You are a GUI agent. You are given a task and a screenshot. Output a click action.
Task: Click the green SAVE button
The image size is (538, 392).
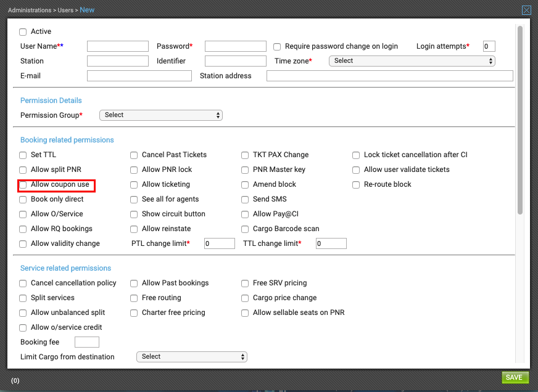tap(515, 377)
